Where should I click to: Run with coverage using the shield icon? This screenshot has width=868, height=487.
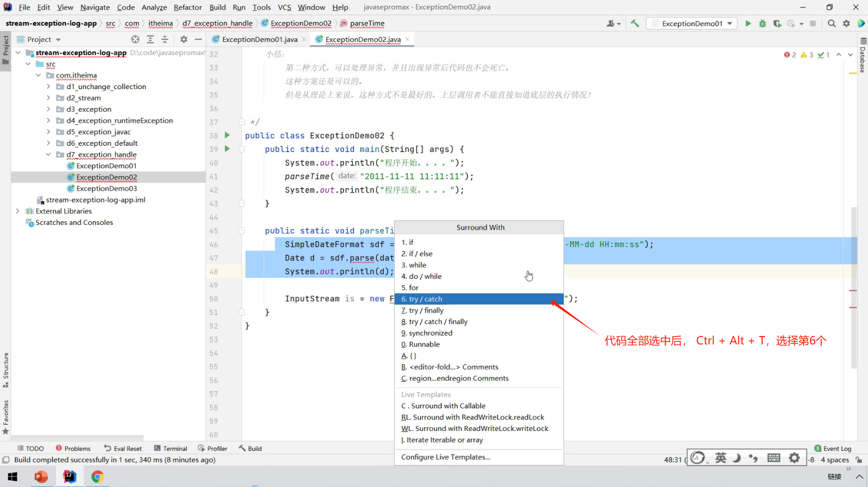777,24
